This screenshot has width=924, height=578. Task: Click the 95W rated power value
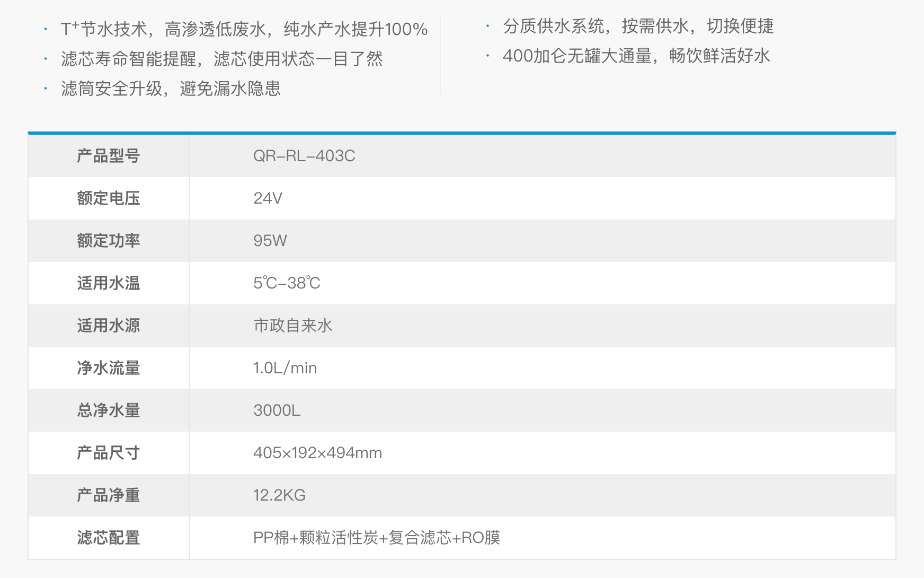click(x=270, y=241)
